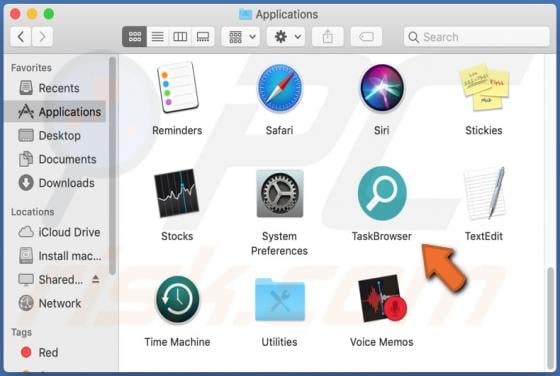
Task: Select the Red tag
Action: coord(55,352)
